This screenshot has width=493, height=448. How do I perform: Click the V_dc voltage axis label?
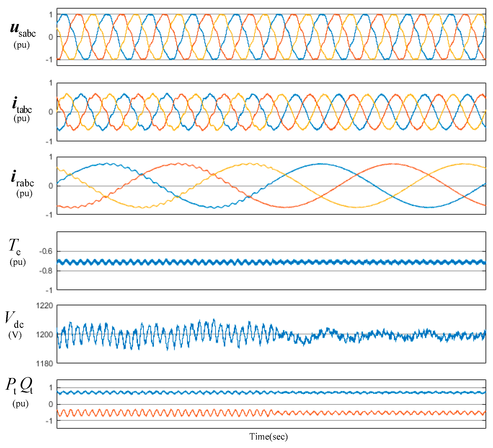14,321
